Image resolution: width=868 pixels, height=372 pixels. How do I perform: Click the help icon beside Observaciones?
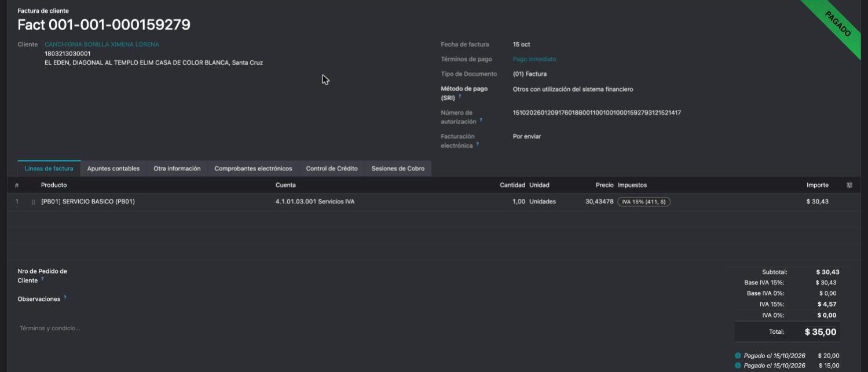65,298
